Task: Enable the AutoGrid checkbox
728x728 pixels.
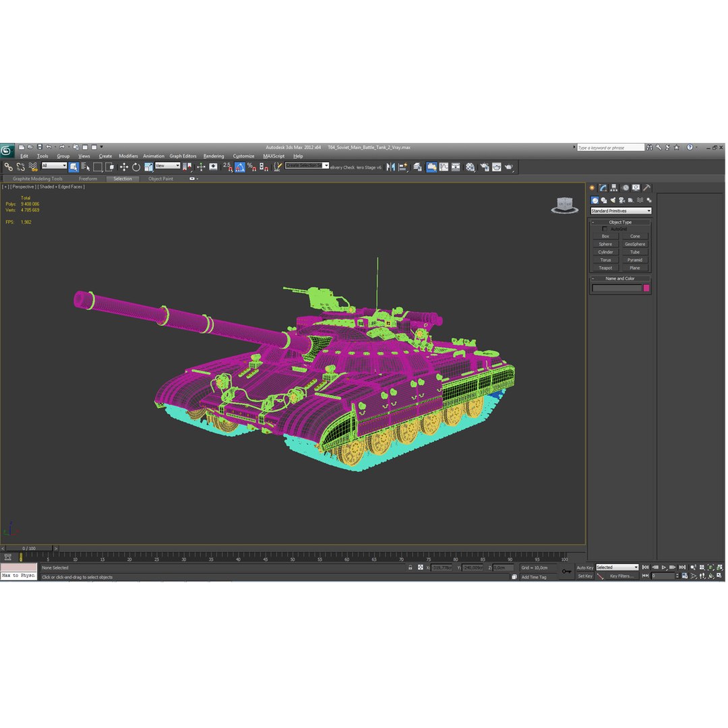Action: click(x=605, y=229)
